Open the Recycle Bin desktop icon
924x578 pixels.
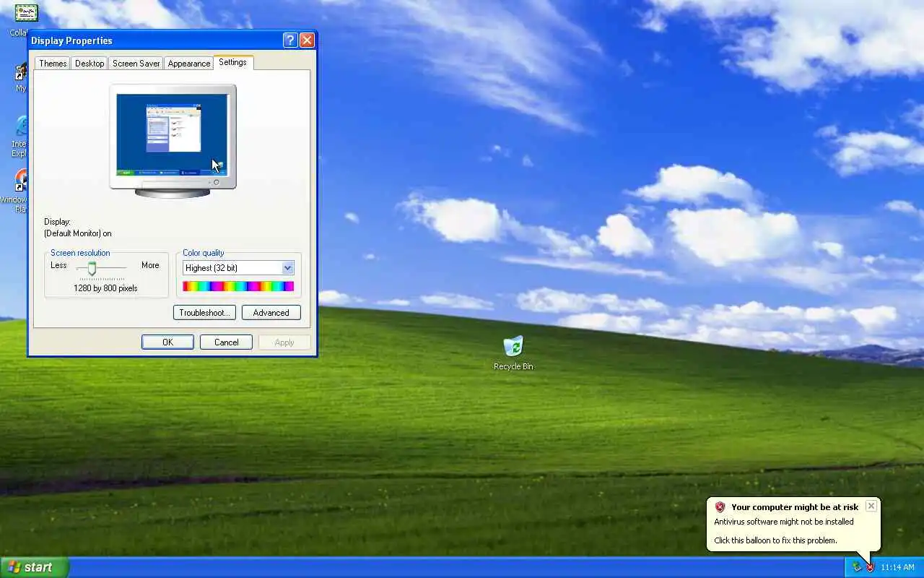pos(513,353)
